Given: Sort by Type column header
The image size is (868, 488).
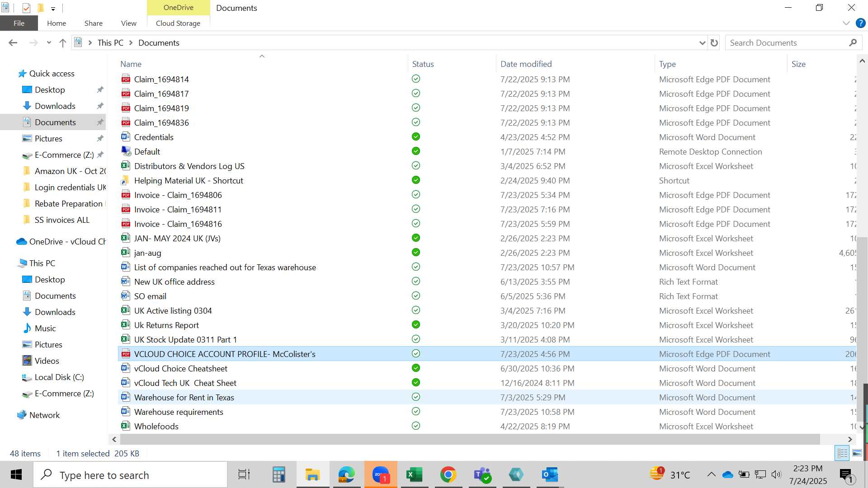Looking at the screenshot, I should point(667,64).
